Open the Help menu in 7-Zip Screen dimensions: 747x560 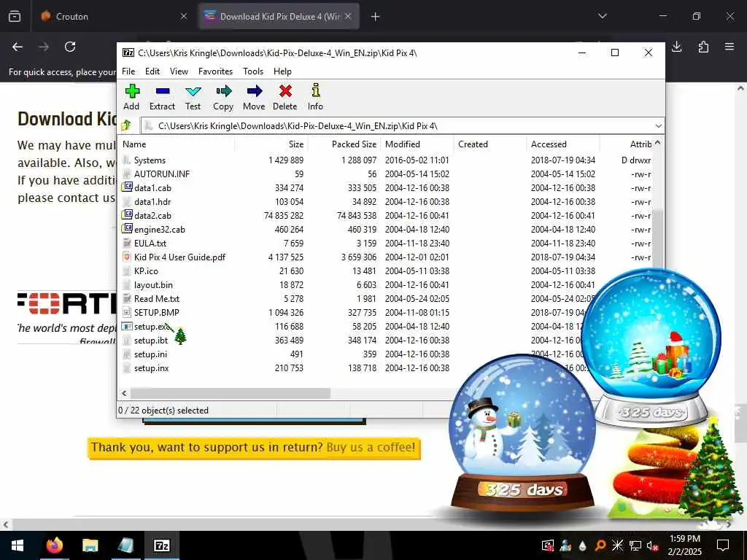282,71
